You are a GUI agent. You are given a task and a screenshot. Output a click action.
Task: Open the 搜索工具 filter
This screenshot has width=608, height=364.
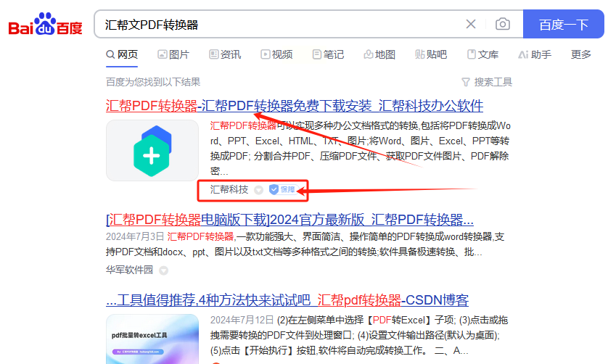coord(487,82)
